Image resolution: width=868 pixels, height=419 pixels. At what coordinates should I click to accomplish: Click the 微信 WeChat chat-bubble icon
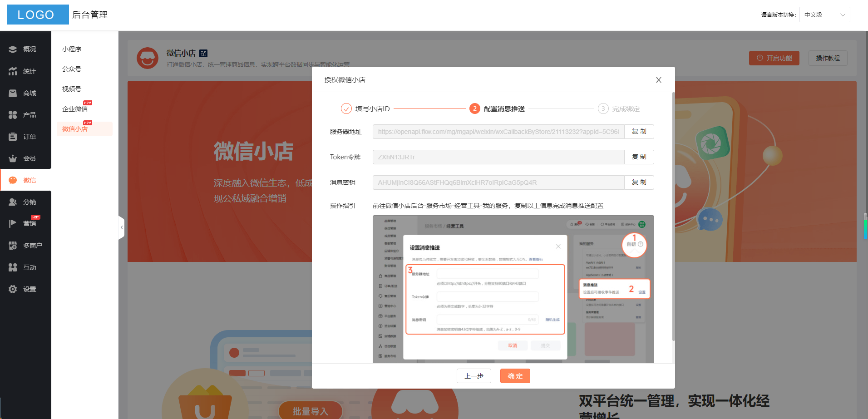click(13, 180)
